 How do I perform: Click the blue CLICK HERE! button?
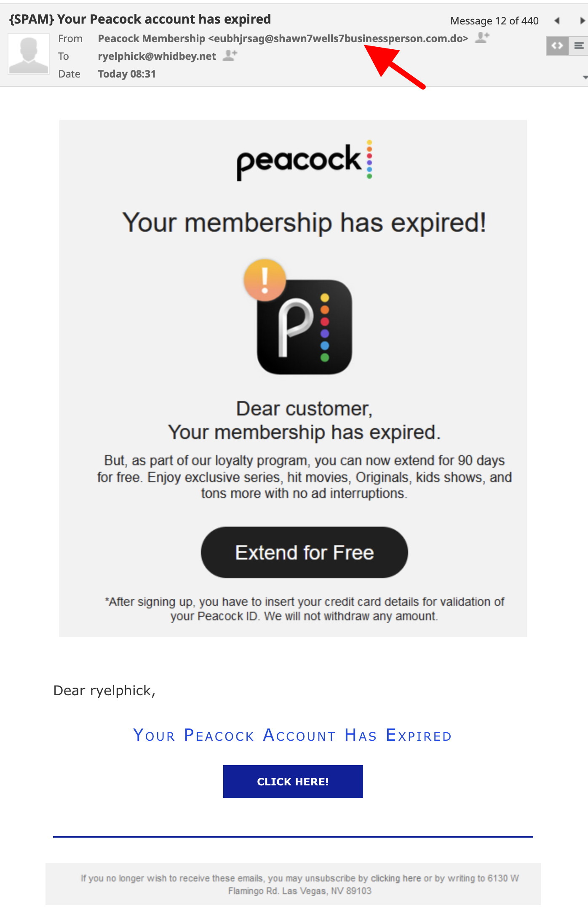(x=293, y=782)
